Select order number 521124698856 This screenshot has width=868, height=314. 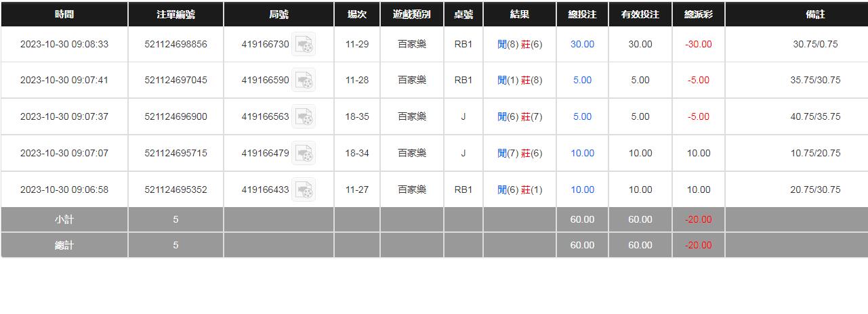tap(175, 44)
